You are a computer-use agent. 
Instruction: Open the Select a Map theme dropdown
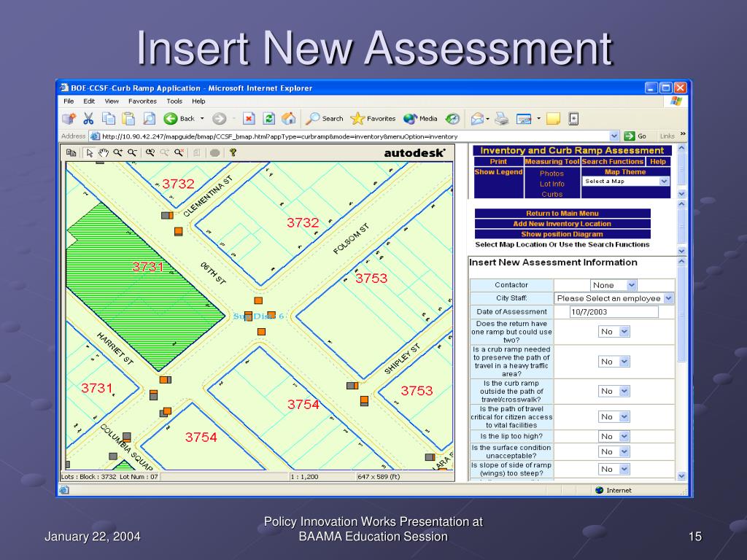[625, 182]
